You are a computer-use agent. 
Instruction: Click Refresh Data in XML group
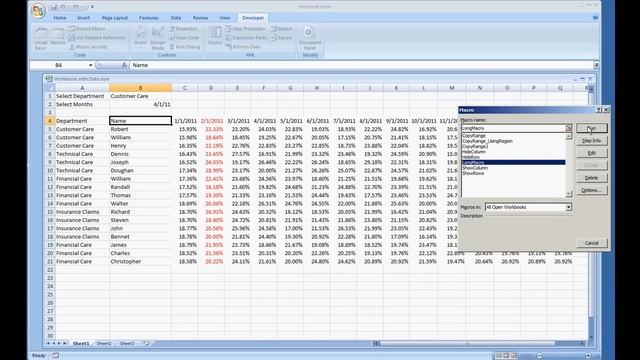coord(243,47)
